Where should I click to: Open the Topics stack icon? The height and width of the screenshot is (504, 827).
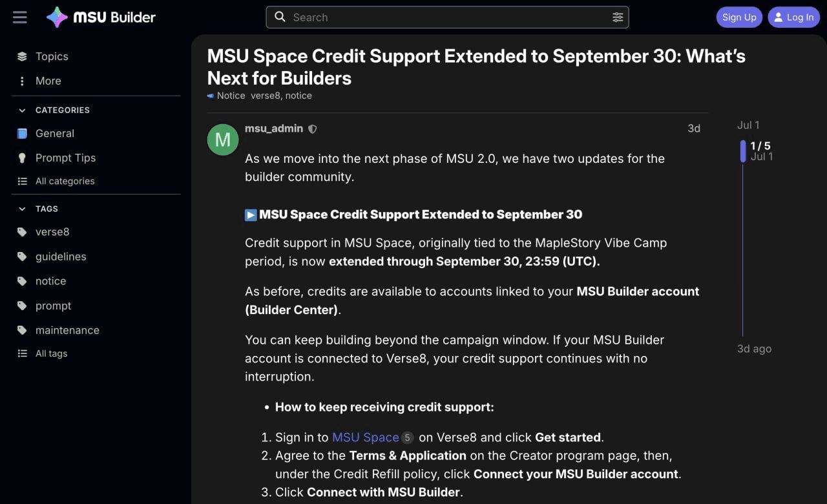[22, 56]
